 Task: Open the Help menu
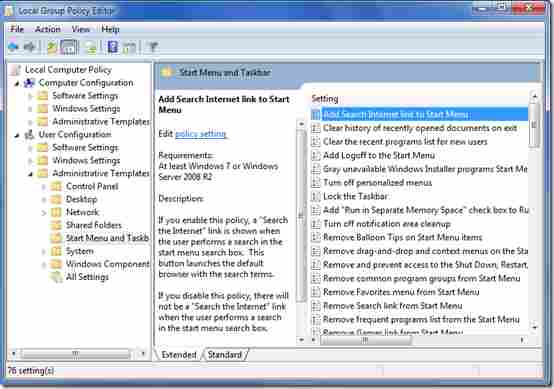pyautogui.click(x=110, y=29)
